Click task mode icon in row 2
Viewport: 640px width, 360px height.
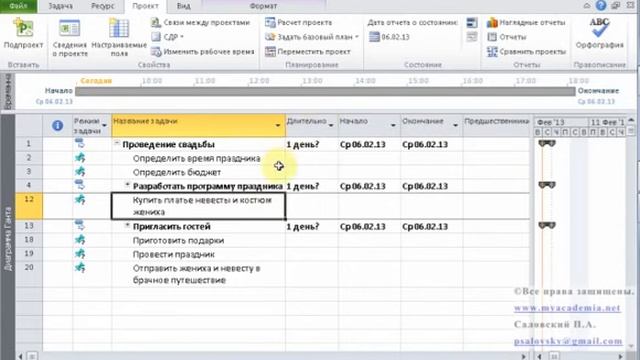coord(80,158)
